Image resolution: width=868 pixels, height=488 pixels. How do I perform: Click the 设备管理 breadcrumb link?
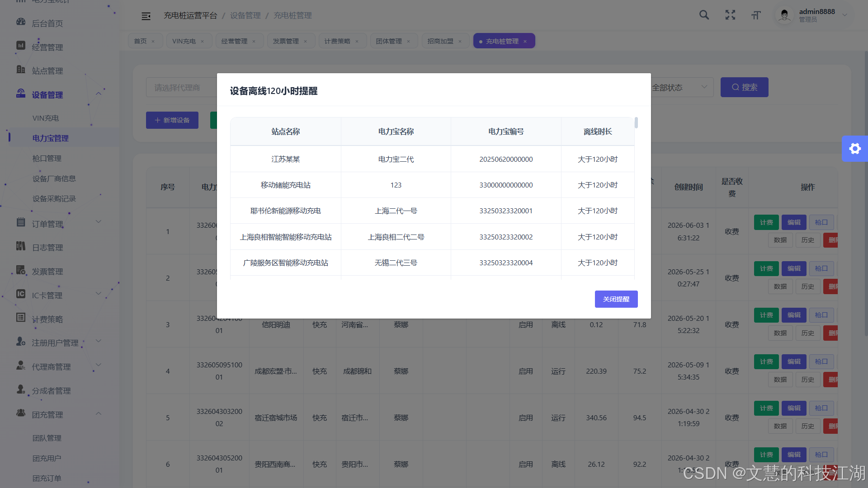[x=245, y=15]
